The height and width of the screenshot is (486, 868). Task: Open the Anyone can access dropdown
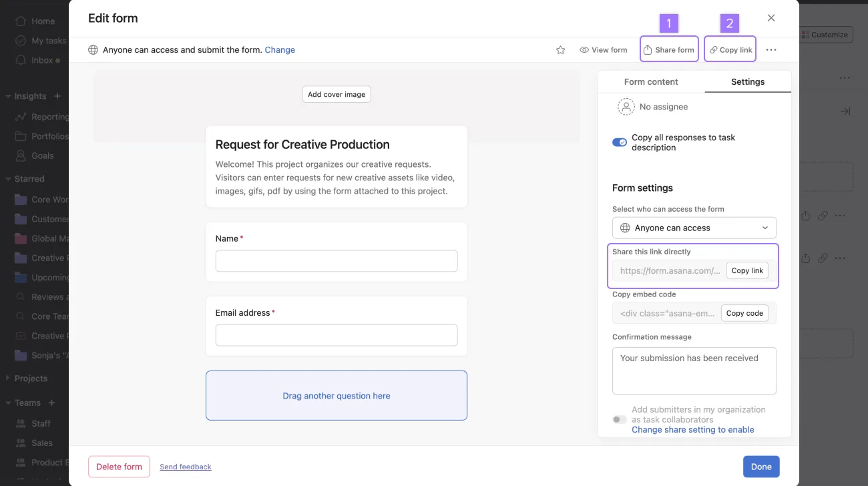click(694, 228)
